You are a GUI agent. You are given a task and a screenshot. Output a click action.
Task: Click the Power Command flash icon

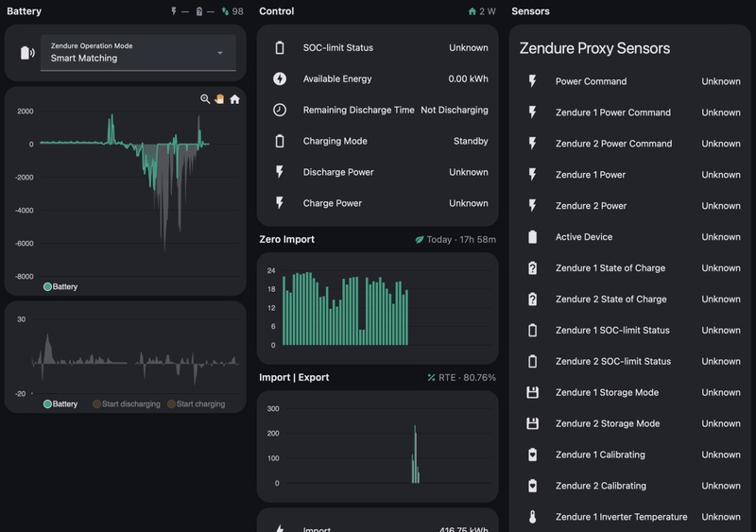[x=532, y=81]
